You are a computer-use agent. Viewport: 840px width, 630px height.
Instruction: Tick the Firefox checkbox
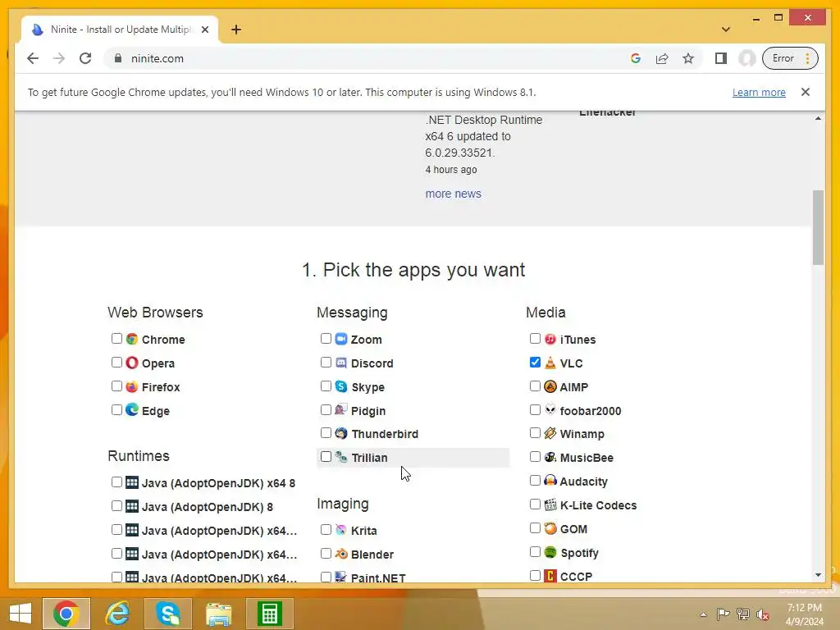[x=116, y=386]
